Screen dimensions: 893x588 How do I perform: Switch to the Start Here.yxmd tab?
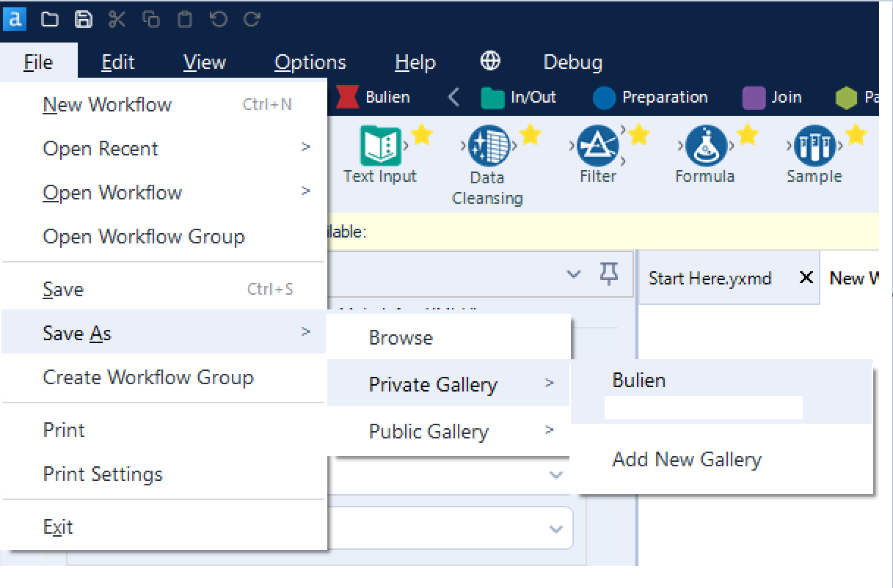[x=709, y=278]
